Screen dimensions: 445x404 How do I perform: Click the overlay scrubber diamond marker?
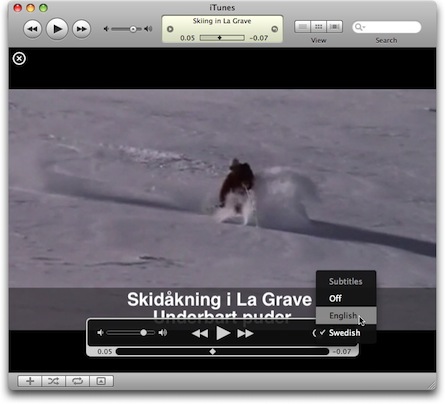pyautogui.click(x=212, y=351)
